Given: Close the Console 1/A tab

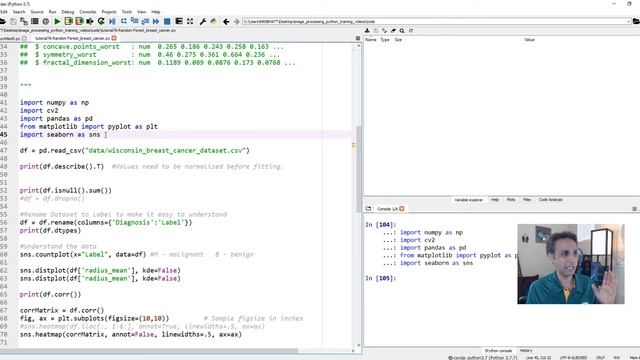Looking at the screenshot, I should click(402, 209).
